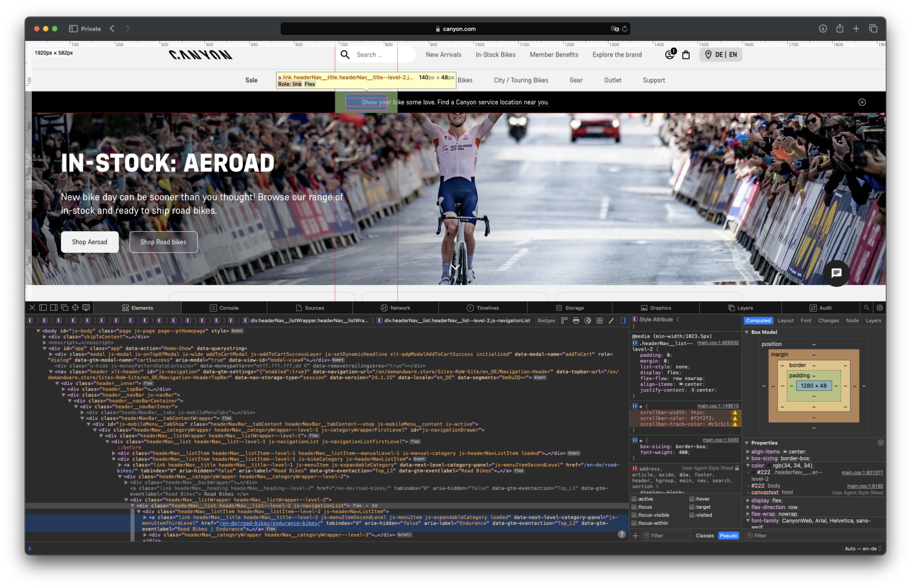Open the Sources tab
The image size is (911, 588).
pos(310,308)
